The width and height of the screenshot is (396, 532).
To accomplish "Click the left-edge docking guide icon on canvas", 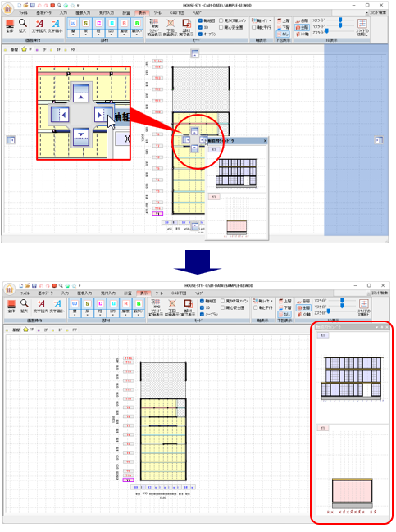I will click(11, 140).
